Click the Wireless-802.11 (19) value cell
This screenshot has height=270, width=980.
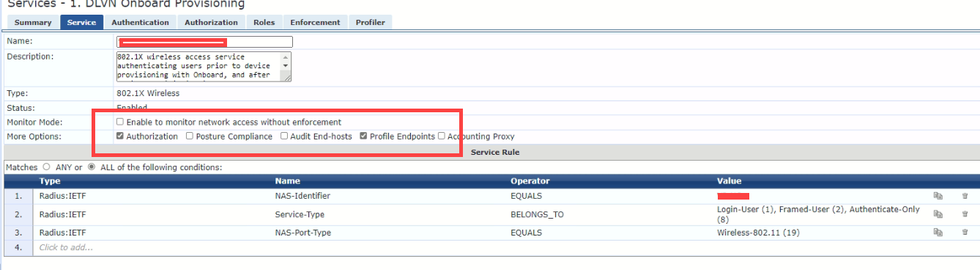coord(758,233)
